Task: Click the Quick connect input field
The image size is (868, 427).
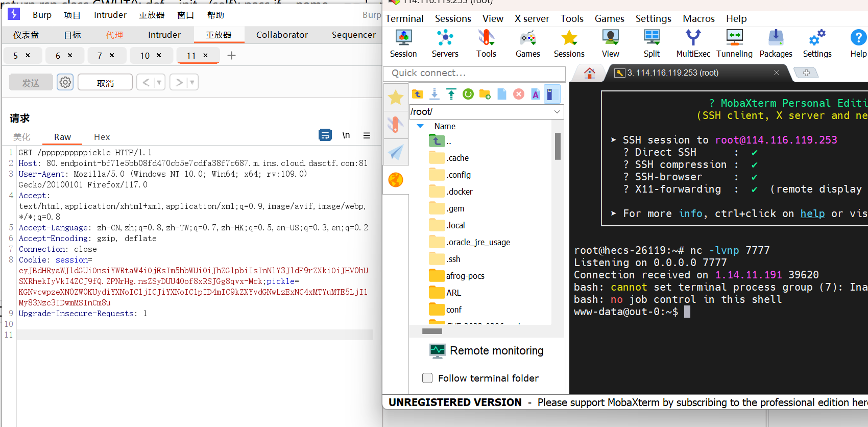Action: [474, 73]
